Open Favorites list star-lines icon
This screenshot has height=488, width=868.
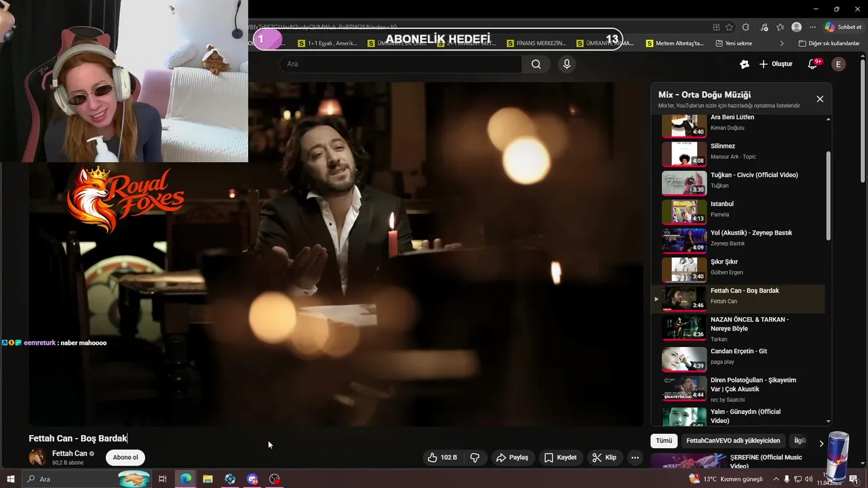click(x=781, y=27)
